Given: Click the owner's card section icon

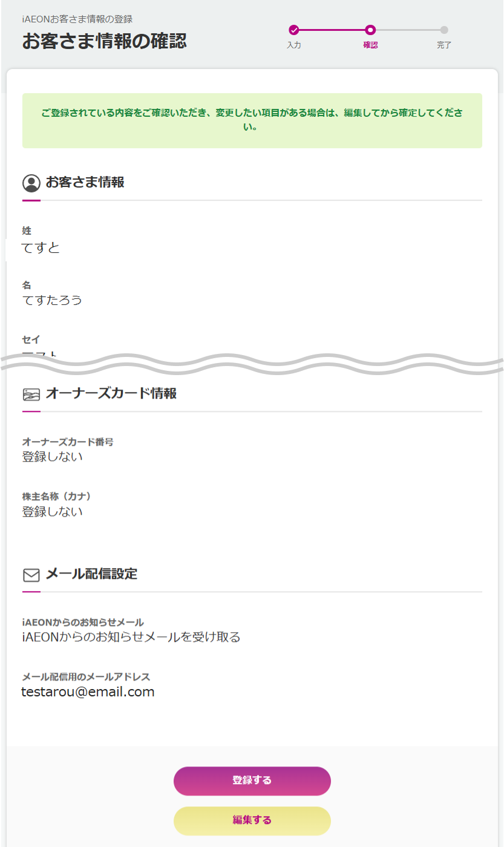Looking at the screenshot, I should (x=31, y=394).
